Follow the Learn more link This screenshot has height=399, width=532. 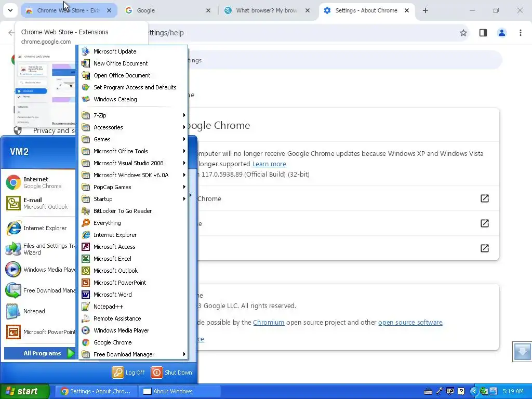pos(269,164)
